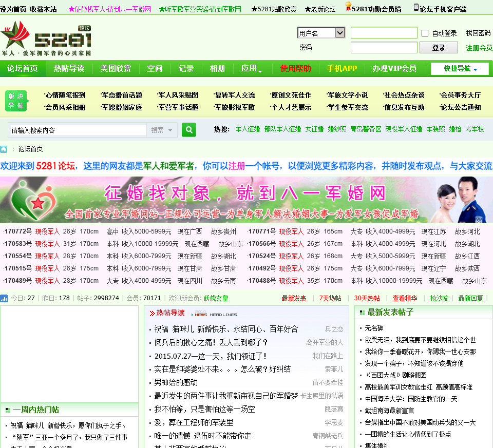Go to 论坛首页 tab

point(23,68)
